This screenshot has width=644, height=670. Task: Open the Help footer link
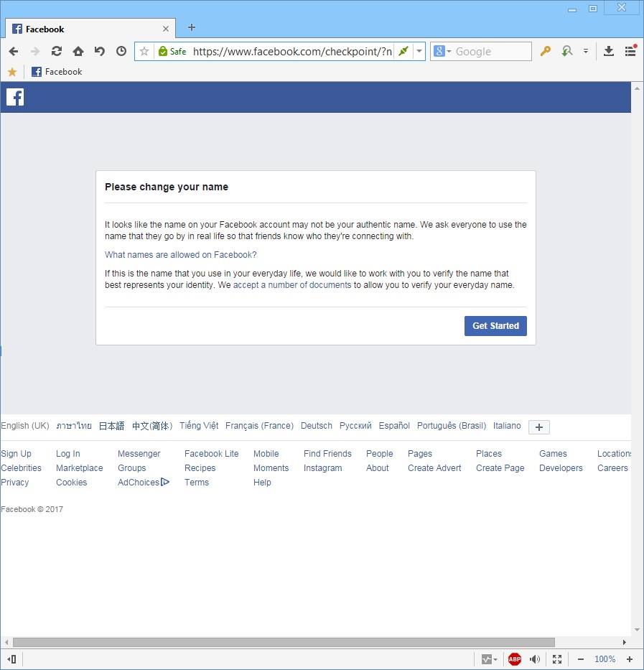(x=262, y=483)
